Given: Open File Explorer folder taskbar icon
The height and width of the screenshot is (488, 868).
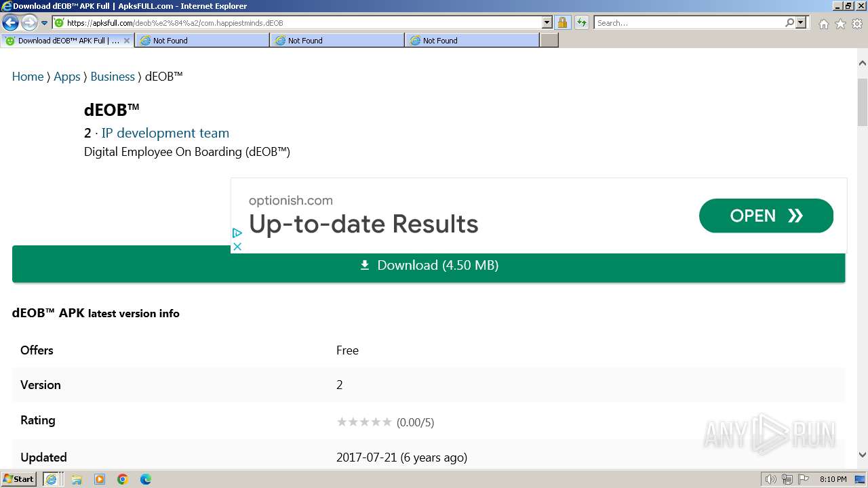Looking at the screenshot, I should 77,479.
